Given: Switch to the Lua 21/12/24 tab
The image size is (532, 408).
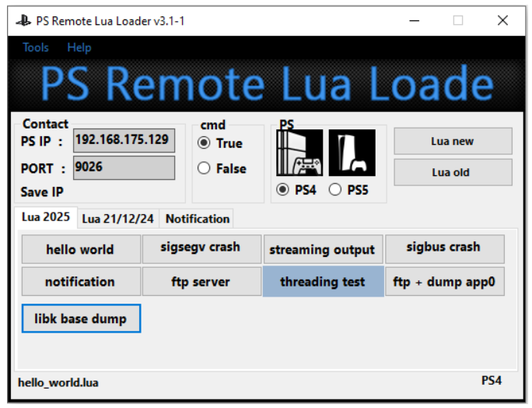Looking at the screenshot, I should pos(118,219).
